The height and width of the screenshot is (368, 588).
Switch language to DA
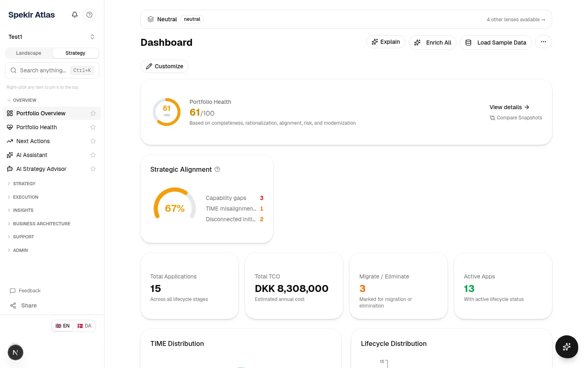click(85, 326)
